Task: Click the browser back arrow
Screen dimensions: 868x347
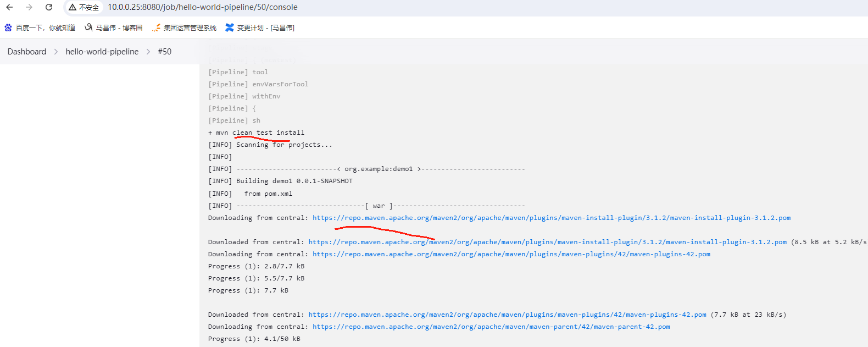Action: (9, 7)
